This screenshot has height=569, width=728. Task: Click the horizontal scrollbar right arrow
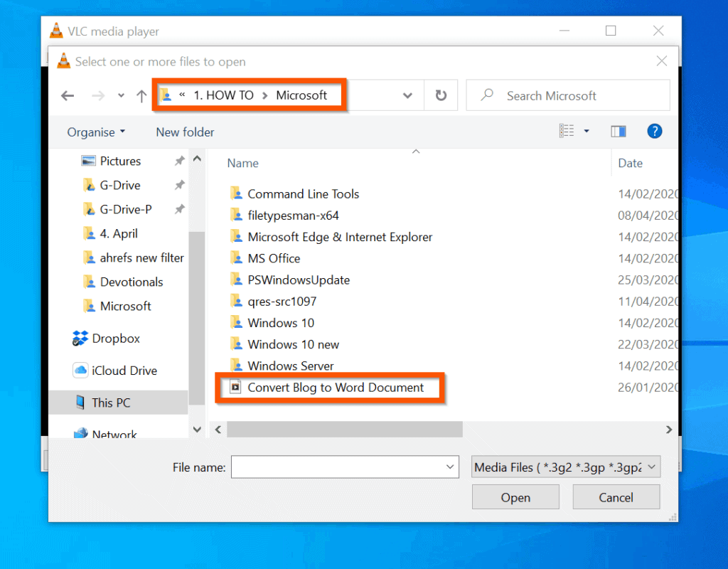tap(668, 430)
